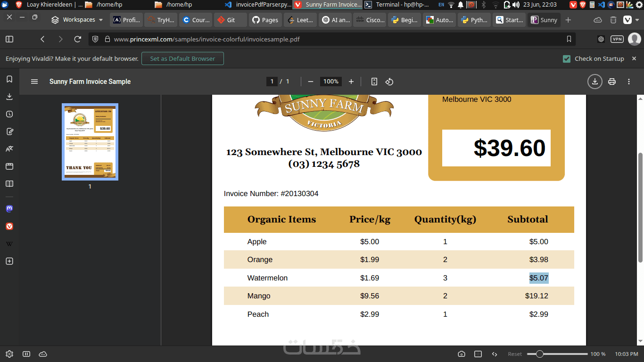Image resolution: width=644 pixels, height=362 pixels.
Task: Open the History panel clock icon
Action: 9,114
